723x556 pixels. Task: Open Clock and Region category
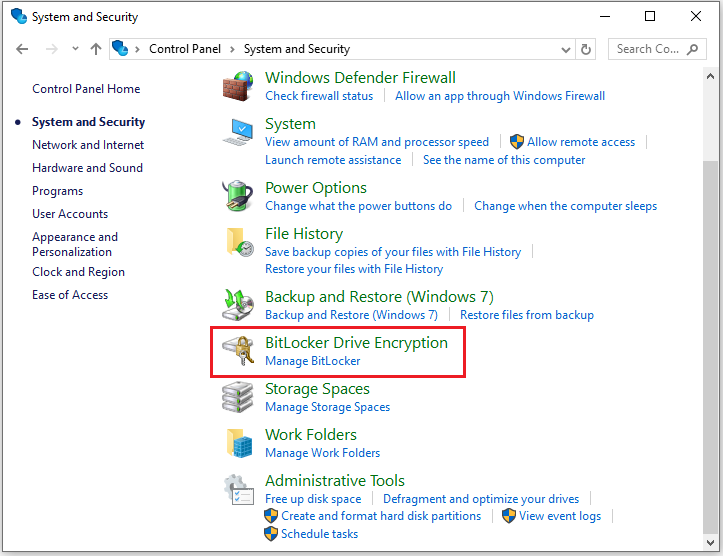pyautogui.click(x=78, y=272)
